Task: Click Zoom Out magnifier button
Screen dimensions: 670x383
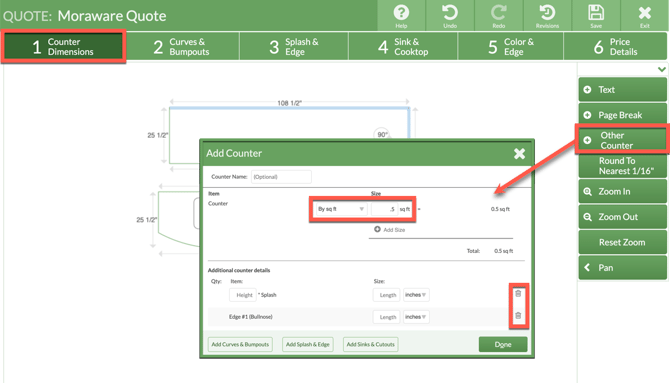Action: [x=623, y=217]
